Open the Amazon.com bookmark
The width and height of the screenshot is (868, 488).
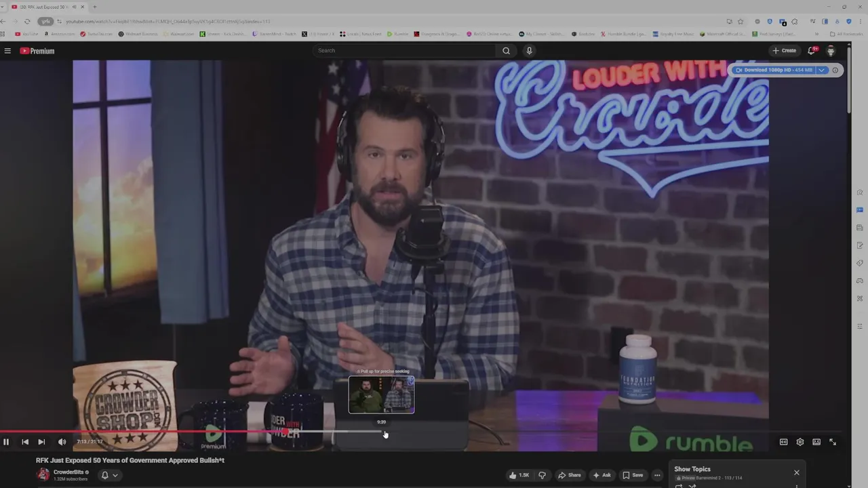[x=60, y=34]
